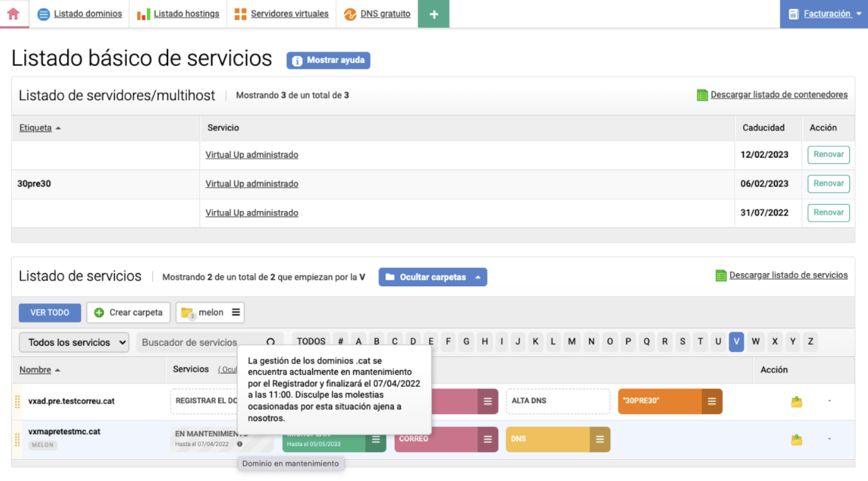Open yellow DNS service menu icon
Screen dimensions: 868x481
tap(600, 439)
